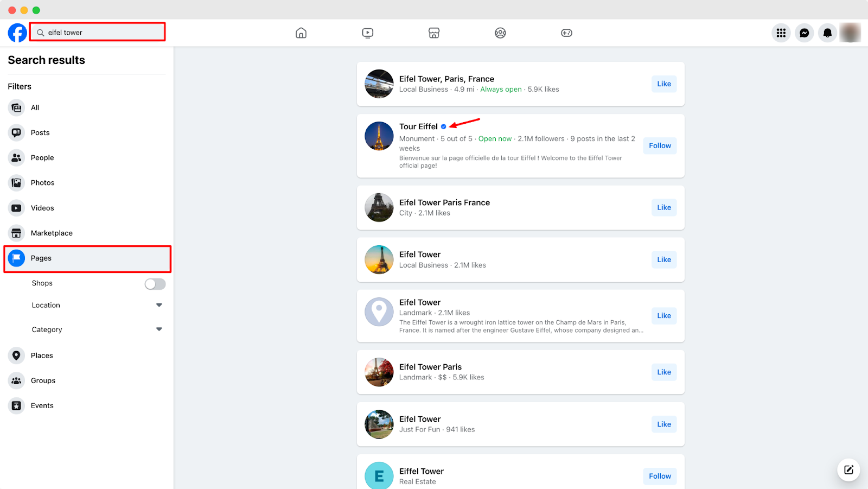
Task: Click in the 'eifel tower' search field
Action: pyautogui.click(x=98, y=32)
